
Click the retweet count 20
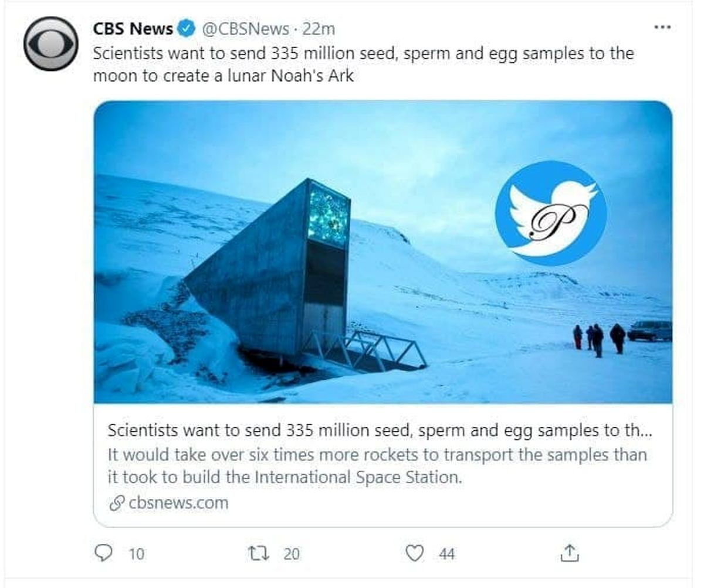click(x=292, y=553)
